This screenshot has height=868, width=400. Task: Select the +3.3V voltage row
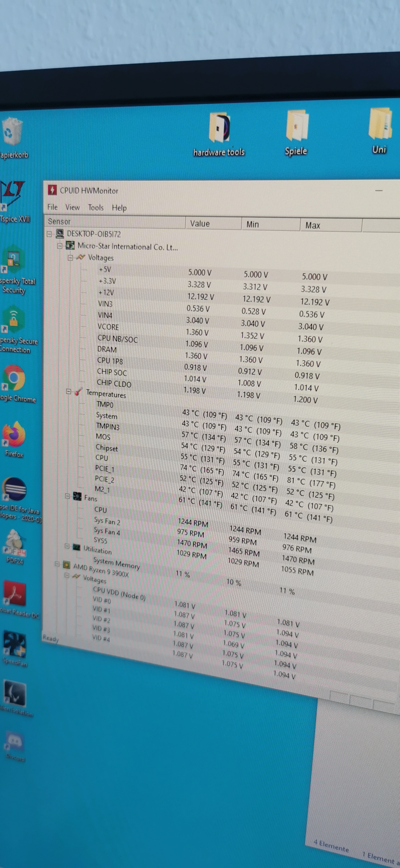coord(213,285)
